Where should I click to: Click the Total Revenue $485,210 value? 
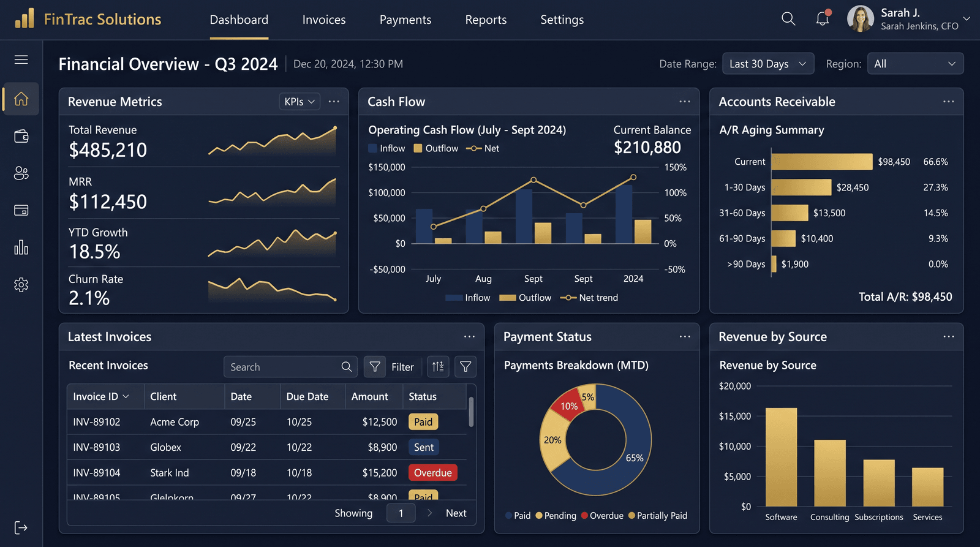108,150
